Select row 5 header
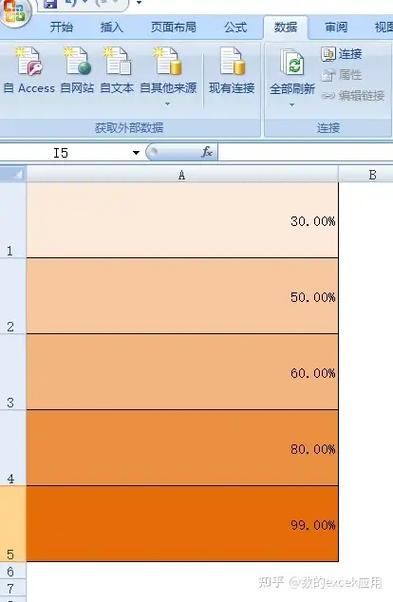This screenshot has height=602, width=393. (13, 524)
